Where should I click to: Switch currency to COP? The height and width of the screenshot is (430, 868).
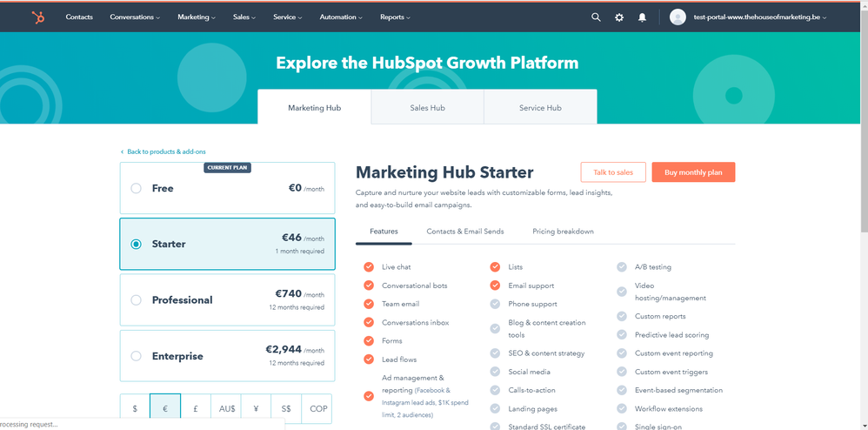[x=317, y=409]
